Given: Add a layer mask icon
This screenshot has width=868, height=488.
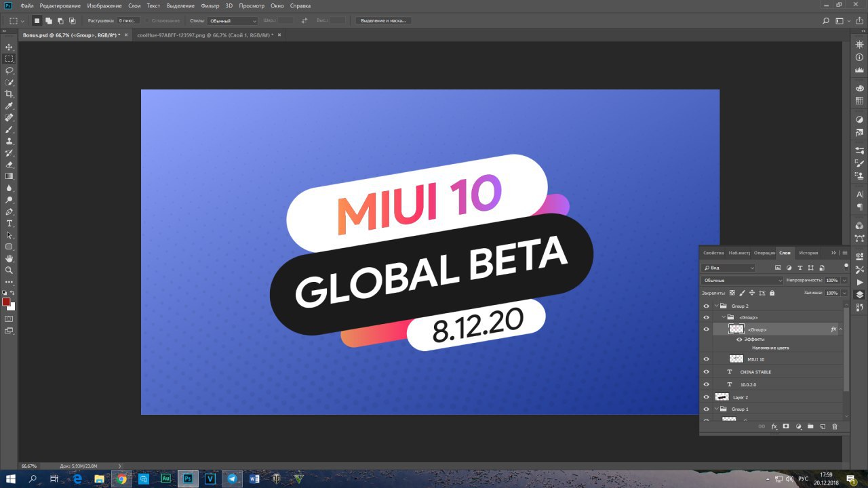Looking at the screenshot, I should point(786,426).
